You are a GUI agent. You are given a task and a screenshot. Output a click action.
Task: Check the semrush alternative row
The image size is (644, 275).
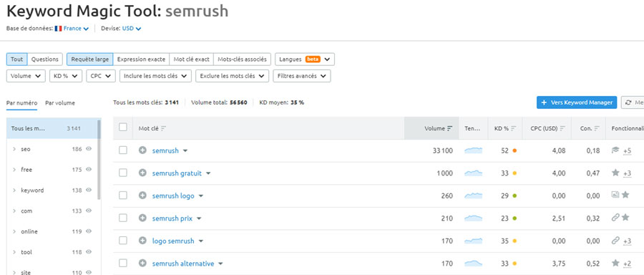tap(123, 264)
